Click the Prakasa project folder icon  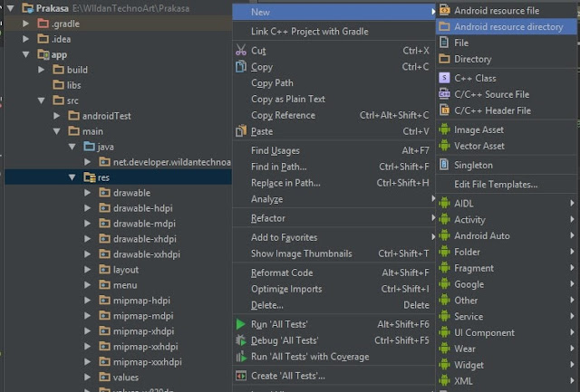click(28, 8)
